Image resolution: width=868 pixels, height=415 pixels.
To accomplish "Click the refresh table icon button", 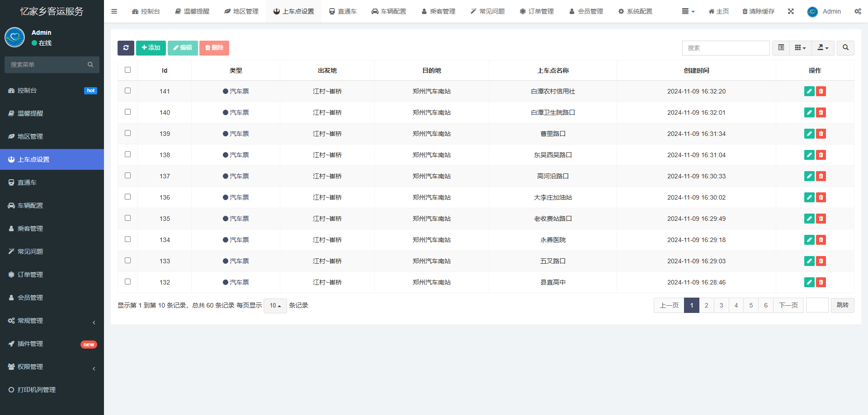I will [x=126, y=48].
